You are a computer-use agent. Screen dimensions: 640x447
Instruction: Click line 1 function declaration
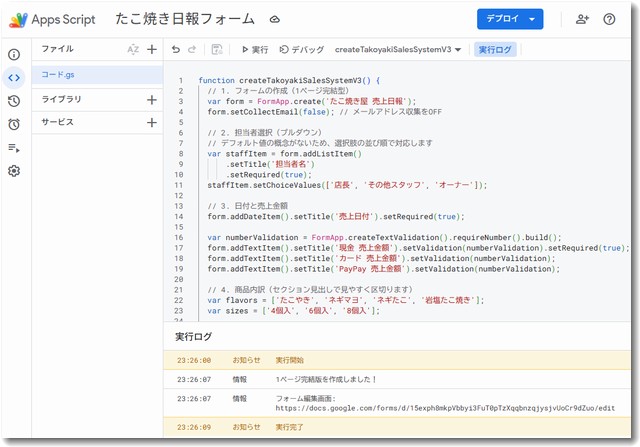click(289, 80)
